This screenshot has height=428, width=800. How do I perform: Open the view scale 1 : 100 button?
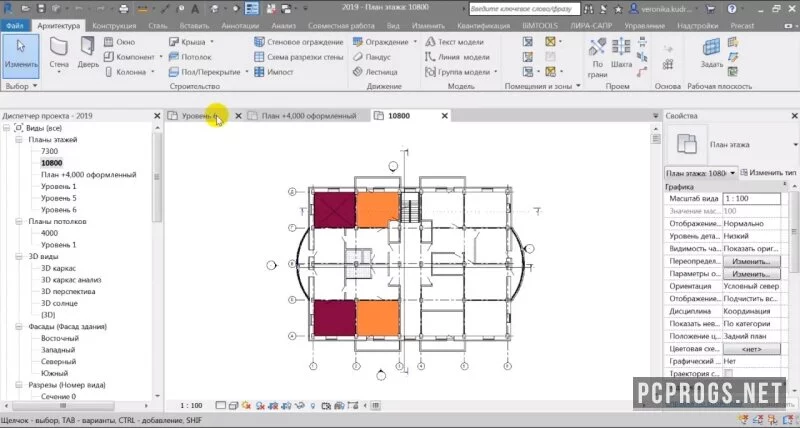pyautogui.click(x=191, y=406)
